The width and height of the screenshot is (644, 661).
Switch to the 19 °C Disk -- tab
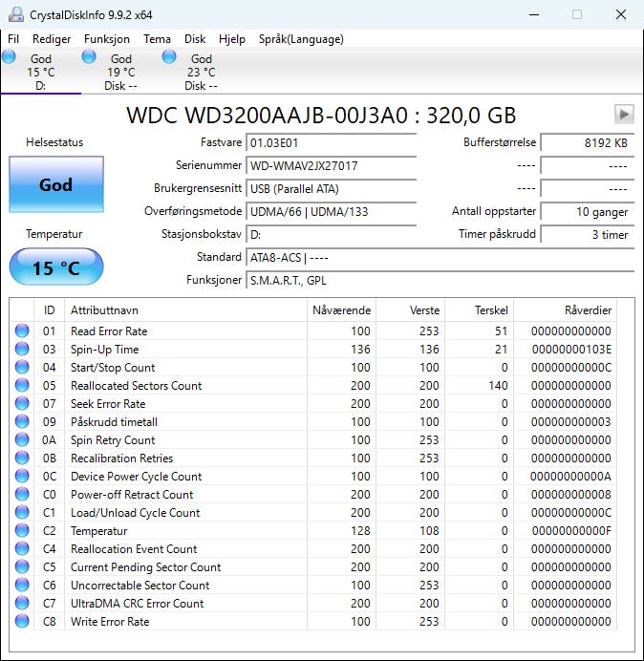click(121, 72)
